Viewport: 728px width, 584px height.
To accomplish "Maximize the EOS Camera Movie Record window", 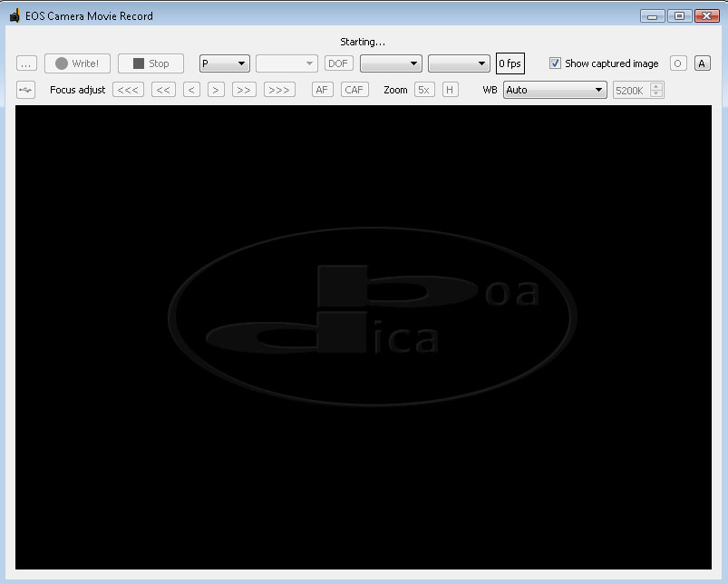I will point(679,16).
